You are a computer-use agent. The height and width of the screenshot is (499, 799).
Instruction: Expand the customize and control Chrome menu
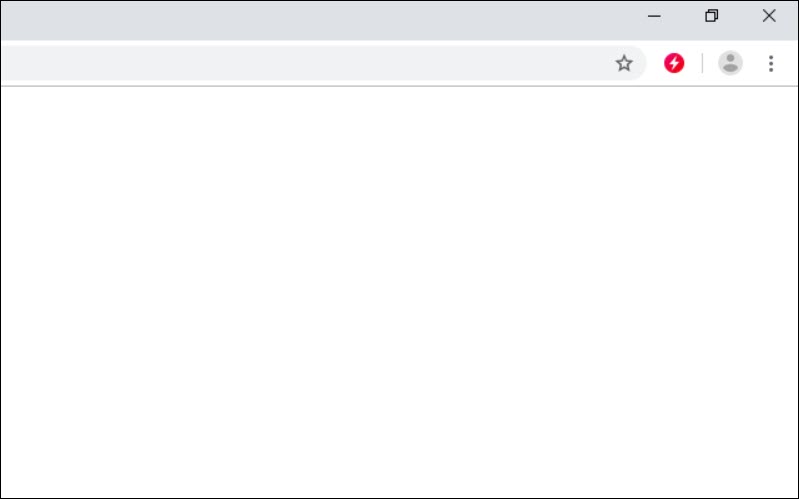[770, 64]
